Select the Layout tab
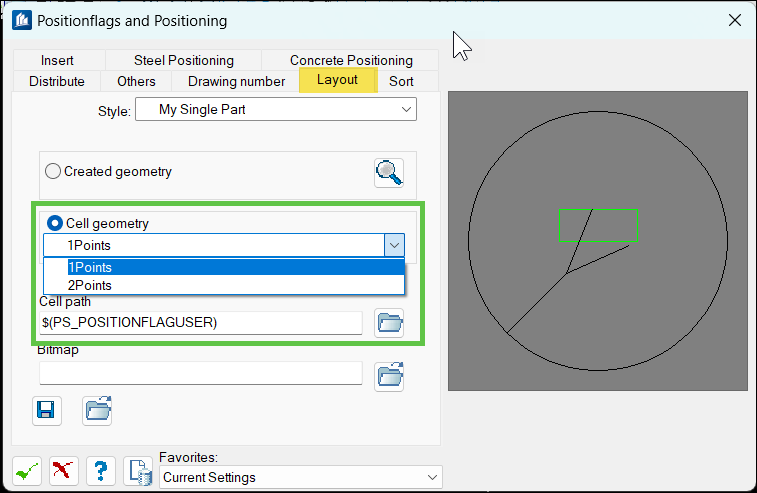Screen dimensions: 757x493 pos(337,80)
